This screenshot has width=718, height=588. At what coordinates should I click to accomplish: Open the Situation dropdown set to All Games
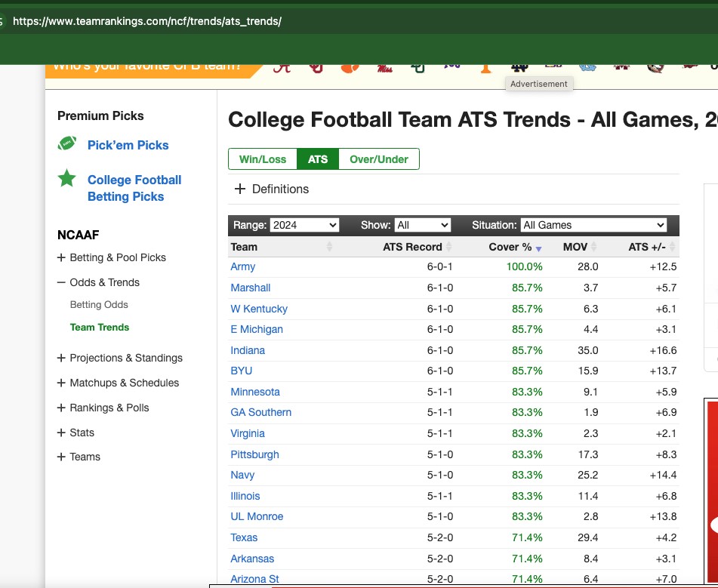tap(593, 225)
